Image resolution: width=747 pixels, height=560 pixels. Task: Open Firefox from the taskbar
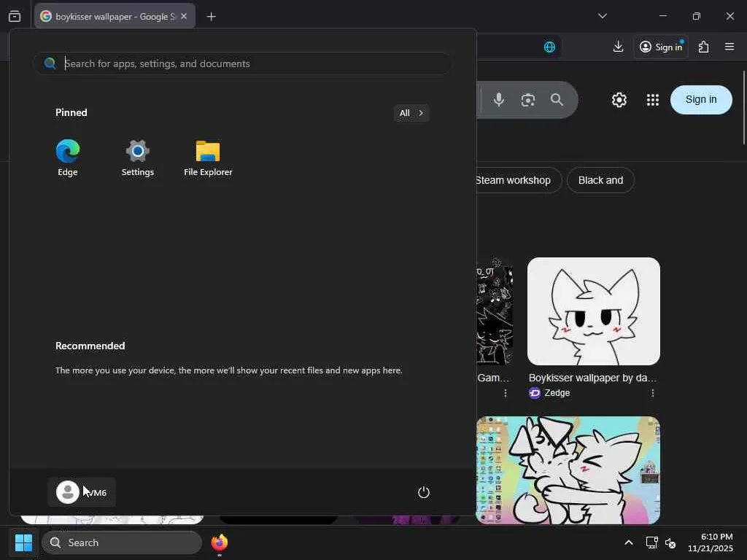(219, 542)
